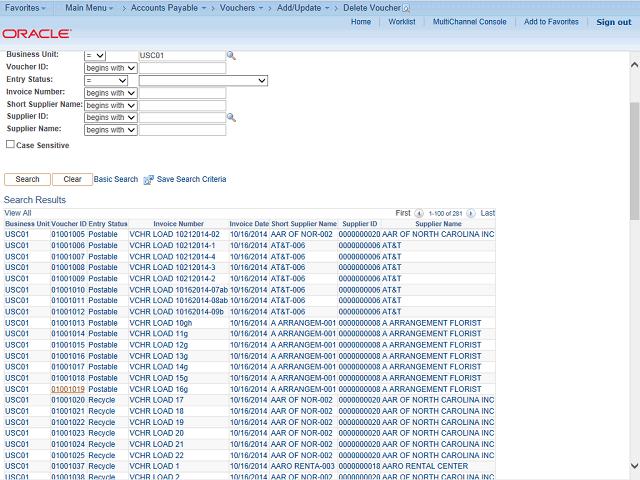640x480 pixels.
Task: Open Vouchers breadcrumb menu
Action: pyautogui.click(x=241, y=8)
